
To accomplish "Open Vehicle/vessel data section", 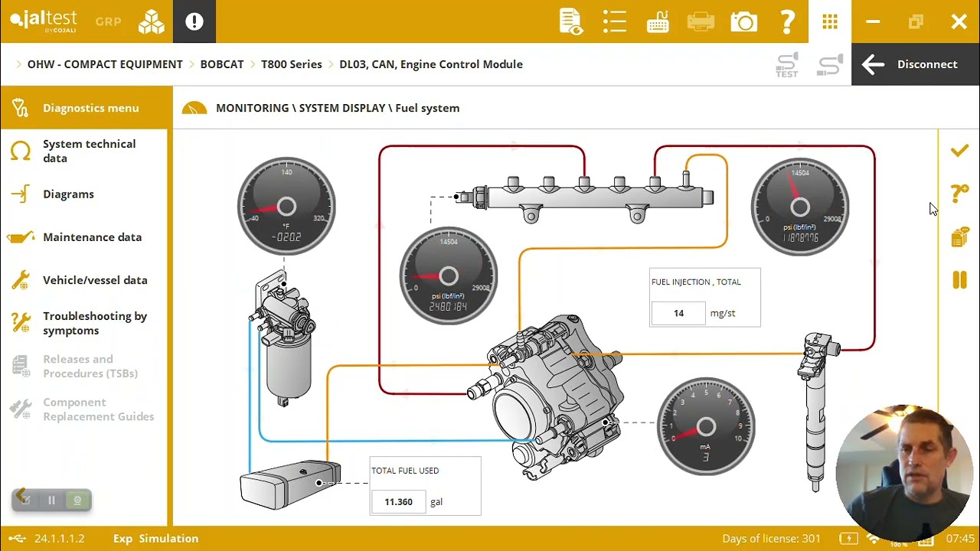I will point(95,280).
